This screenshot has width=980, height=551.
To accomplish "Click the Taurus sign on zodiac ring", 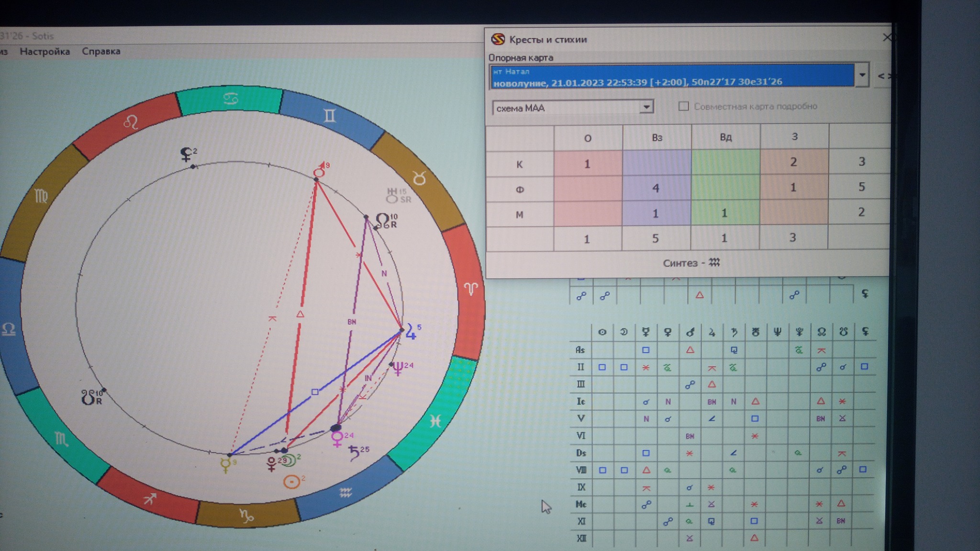I will 419,179.
